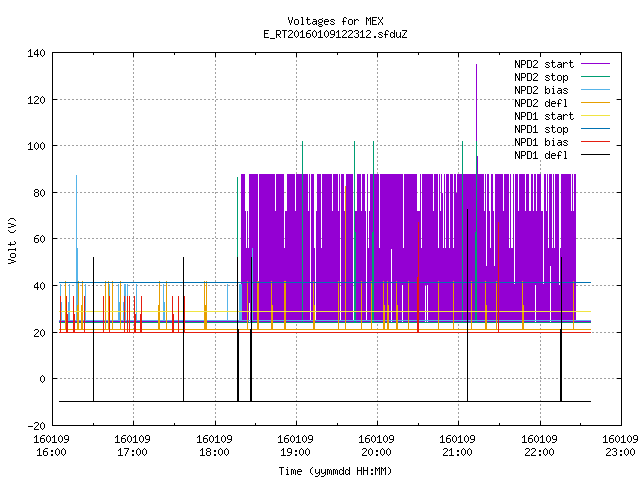Screen dimensions: 640x480
Task: Click the 140 y-axis tick label
Action: tap(36, 53)
